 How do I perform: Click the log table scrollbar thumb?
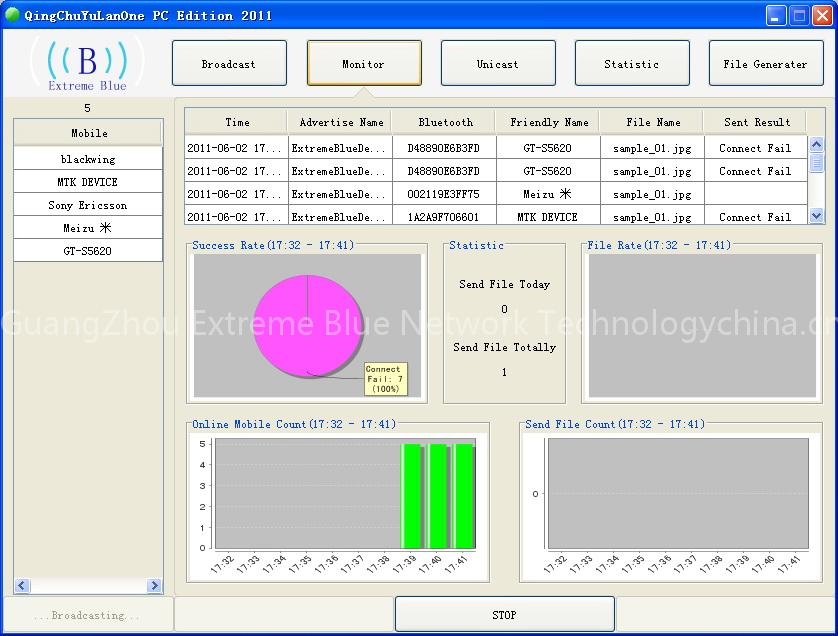[816, 162]
